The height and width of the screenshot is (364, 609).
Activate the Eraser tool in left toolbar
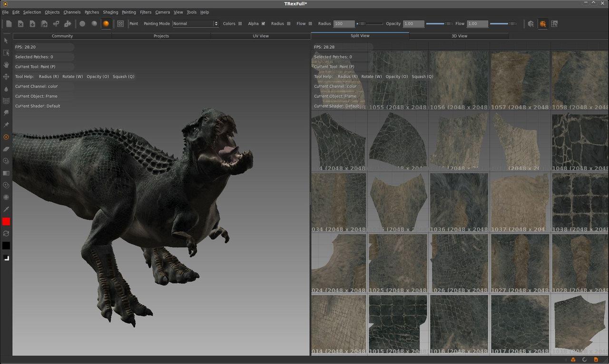(6, 149)
